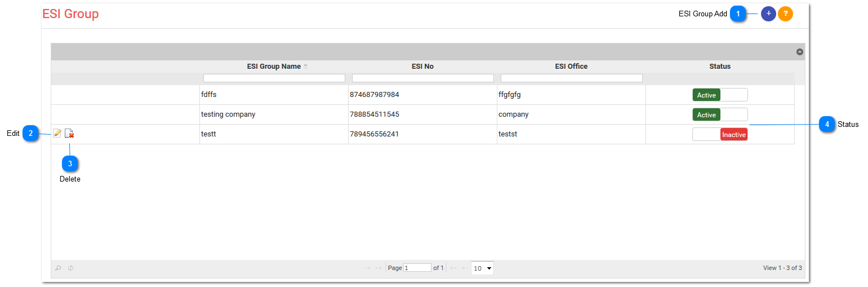Click the page number input field
The image size is (868, 287).
tap(417, 268)
